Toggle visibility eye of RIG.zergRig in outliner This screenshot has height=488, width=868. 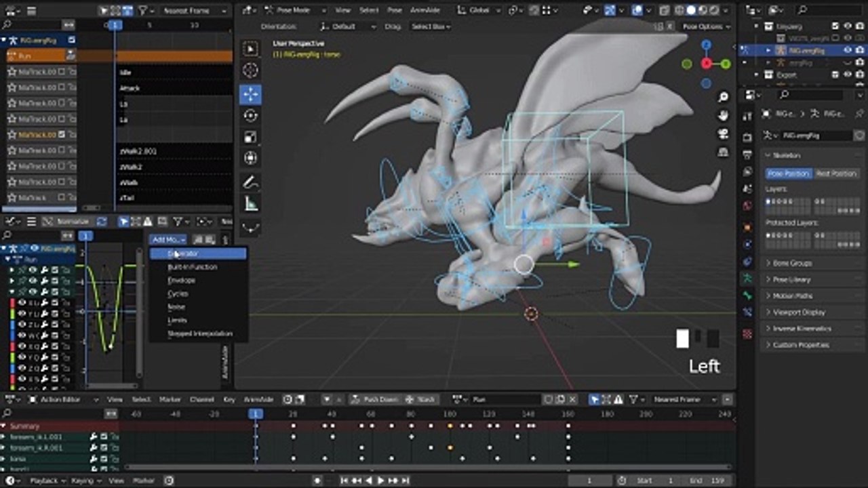point(848,50)
